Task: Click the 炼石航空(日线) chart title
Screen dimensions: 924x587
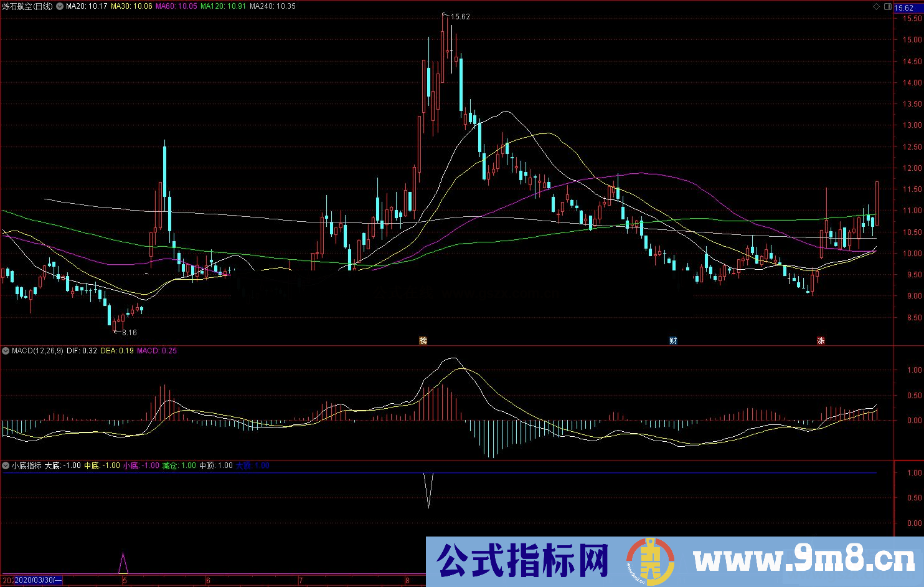Action: [28, 6]
